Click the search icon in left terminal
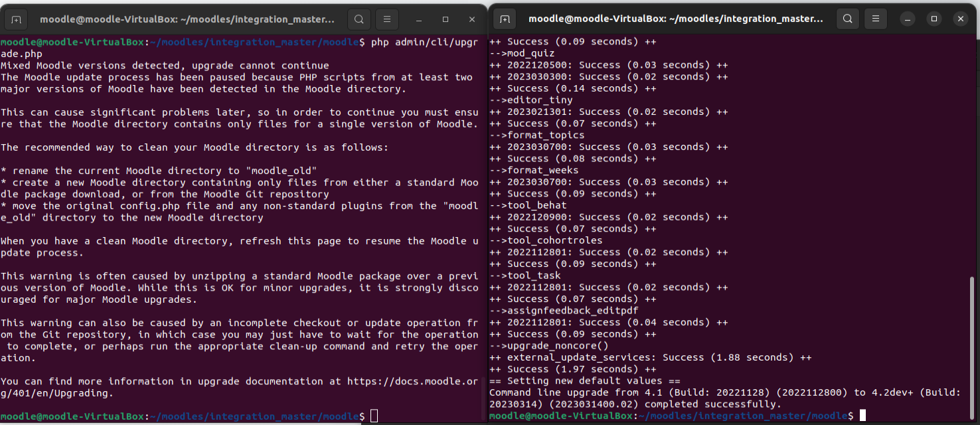Screen dimensions: 980x425 pos(359,19)
